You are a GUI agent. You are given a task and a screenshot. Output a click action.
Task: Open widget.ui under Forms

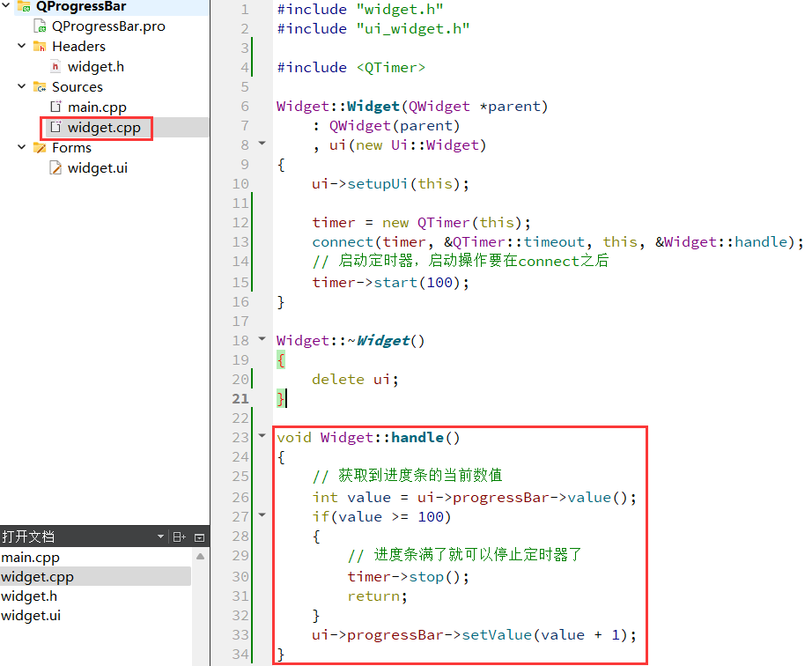(x=98, y=167)
